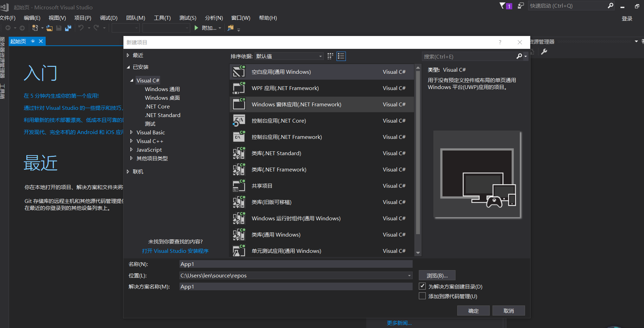
Task: Enable add to source control checkbox
Action: [x=422, y=296]
